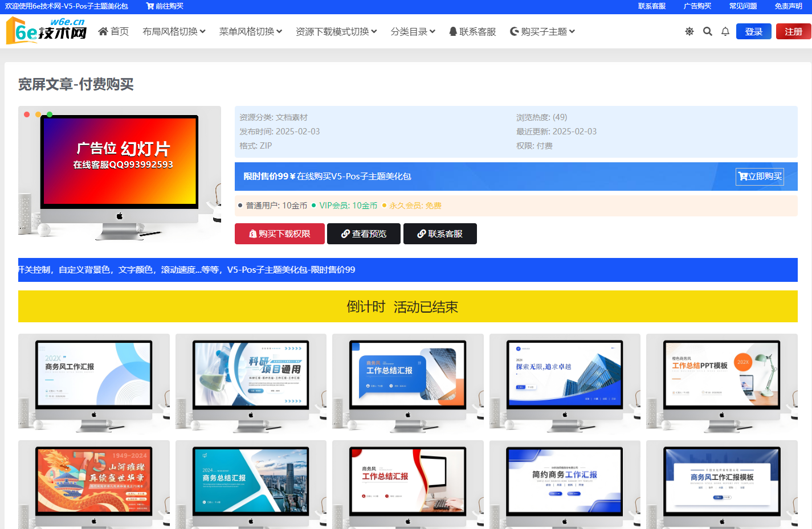Click the 6e技术网 site logo
Image resolution: width=812 pixels, height=529 pixels.
point(47,31)
